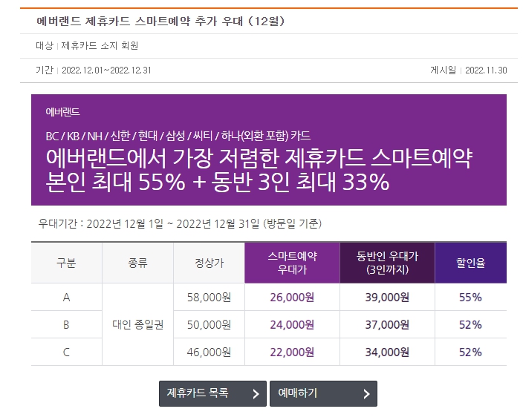
Task: Click the 24,000원 smart reservation price
Action: point(292,324)
